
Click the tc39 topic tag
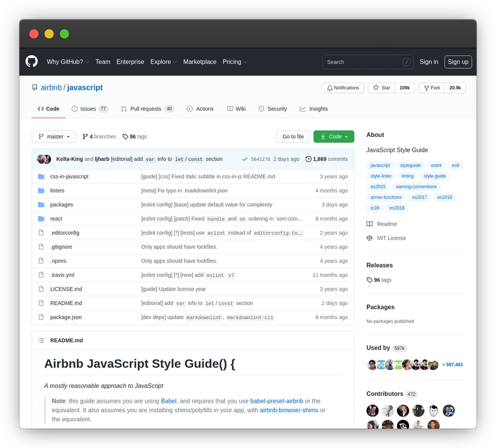click(x=375, y=208)
